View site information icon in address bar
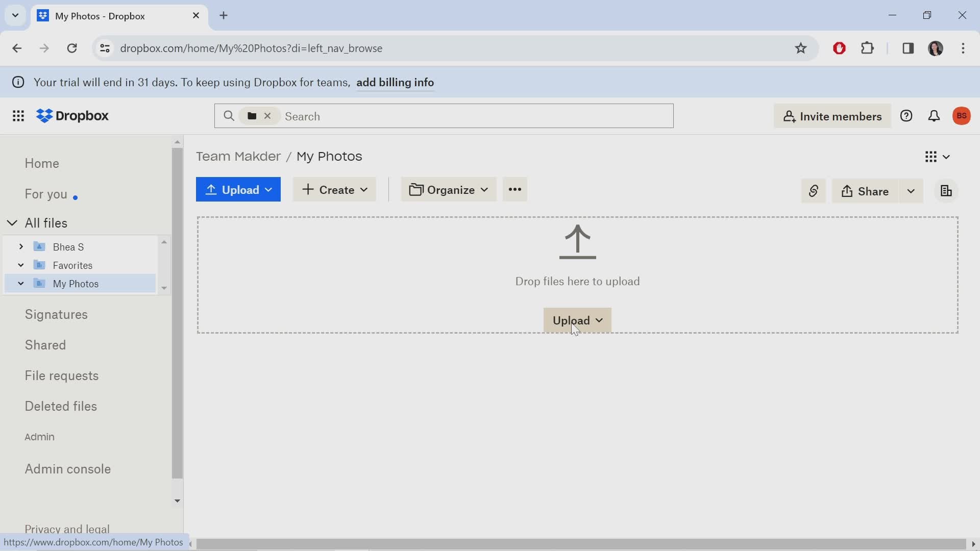Image resolution: width=980 pixels, height=551 pixels. pyautogui.click(x=105, y=48)
